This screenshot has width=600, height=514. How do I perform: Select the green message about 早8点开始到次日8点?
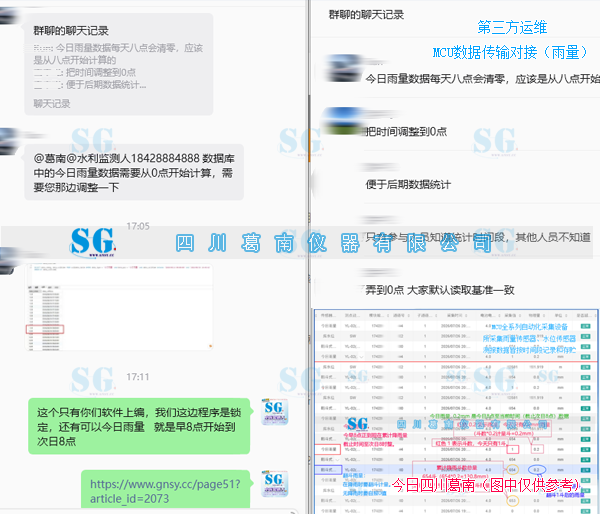139,426
